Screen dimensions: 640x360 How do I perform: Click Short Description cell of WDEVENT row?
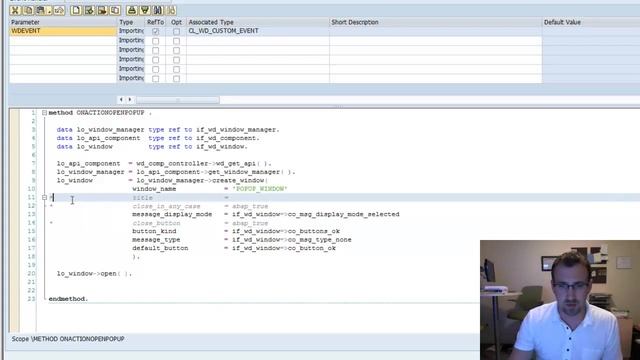(x=436, y=31)
